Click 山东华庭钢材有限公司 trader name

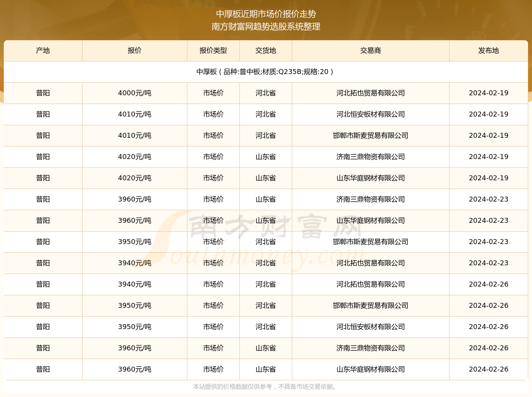point(370,178)
